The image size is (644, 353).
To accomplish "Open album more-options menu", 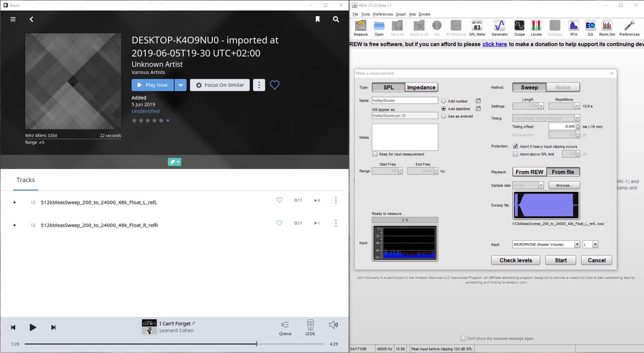I will pos(259,85).
